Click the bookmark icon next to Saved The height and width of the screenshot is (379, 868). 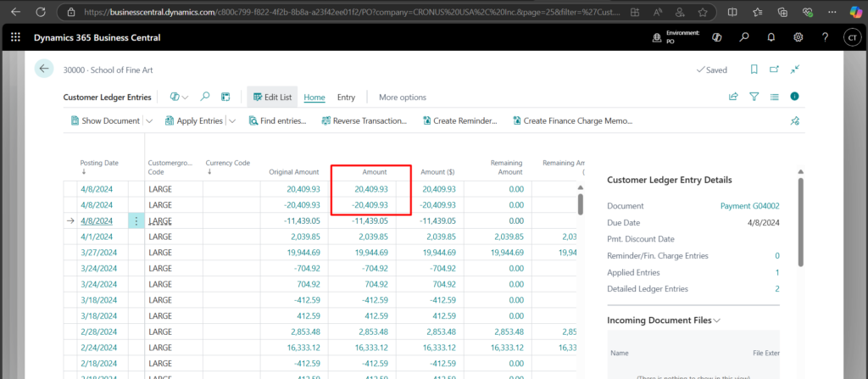[754, 70]
